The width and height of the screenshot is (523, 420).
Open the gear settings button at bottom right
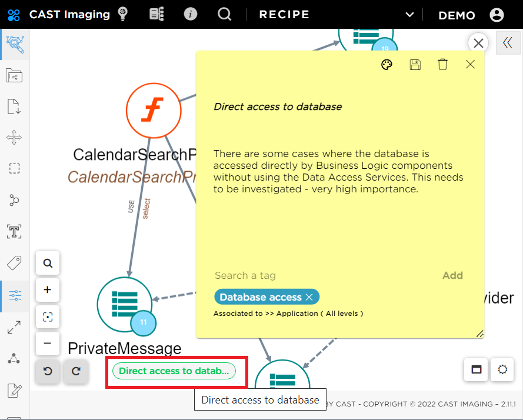(x=502, y=369)
